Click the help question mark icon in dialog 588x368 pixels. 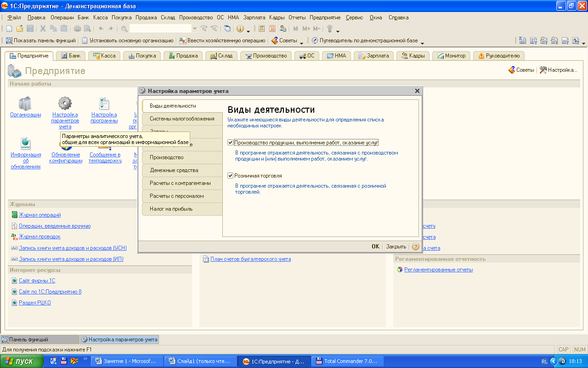click(416, 247)
